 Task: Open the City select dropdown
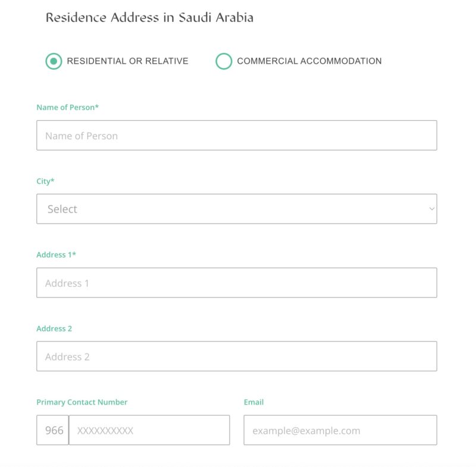click(x=236, y=209)
